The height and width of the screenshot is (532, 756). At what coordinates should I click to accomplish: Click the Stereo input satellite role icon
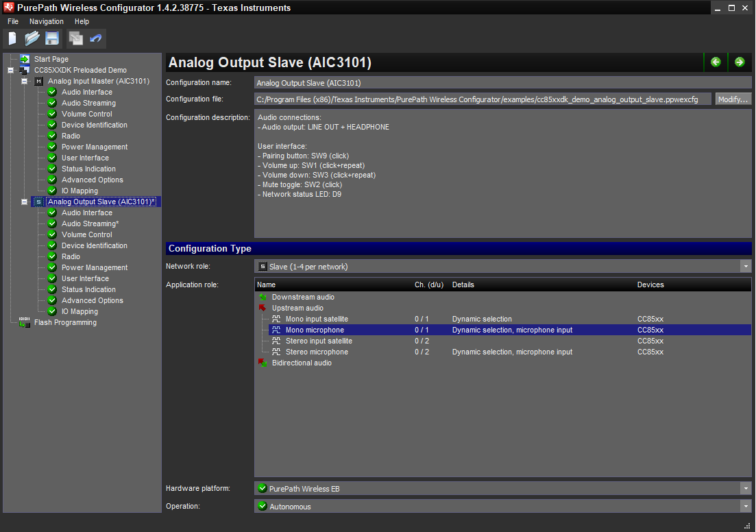(276, 341)
